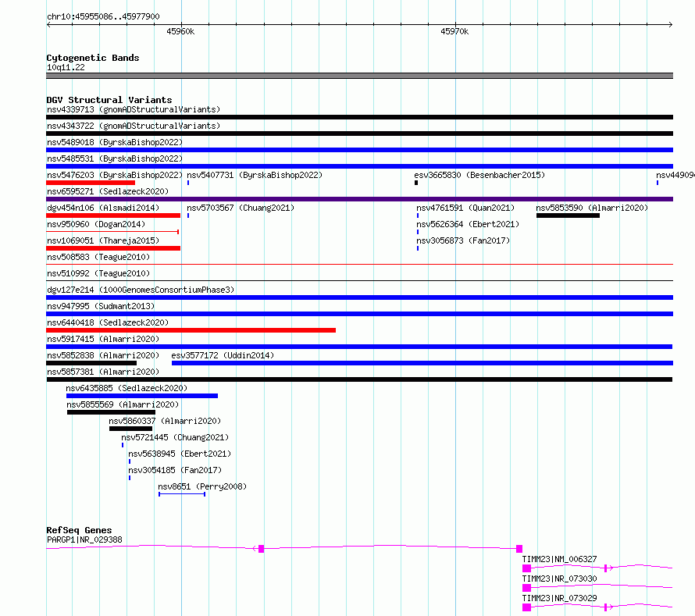Select nsv5407731 ByrskaBishop2022 label
This screenshot has width=695, height=616.
255,175
